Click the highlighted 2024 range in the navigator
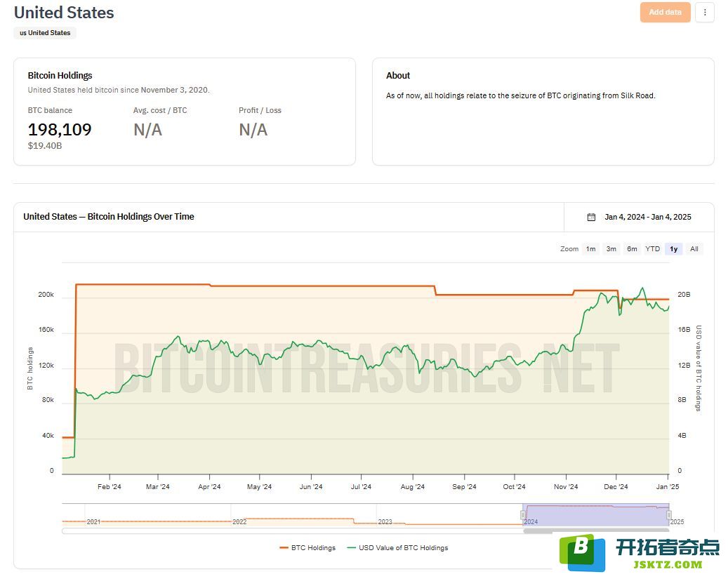Viewport: 728px width, 574px height. 596,514
